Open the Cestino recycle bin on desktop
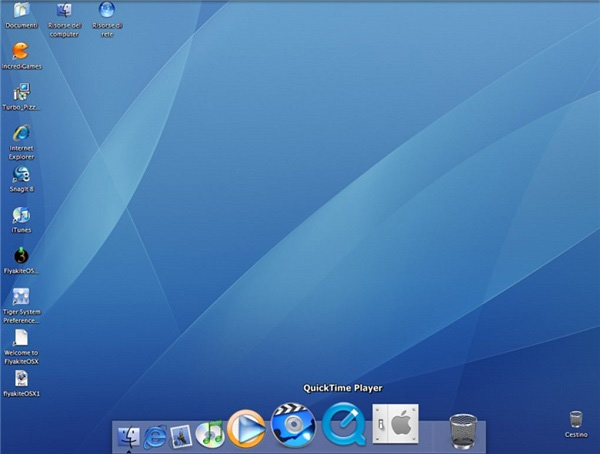Viewport: 600px width, 454px height. tap(576, 420)
